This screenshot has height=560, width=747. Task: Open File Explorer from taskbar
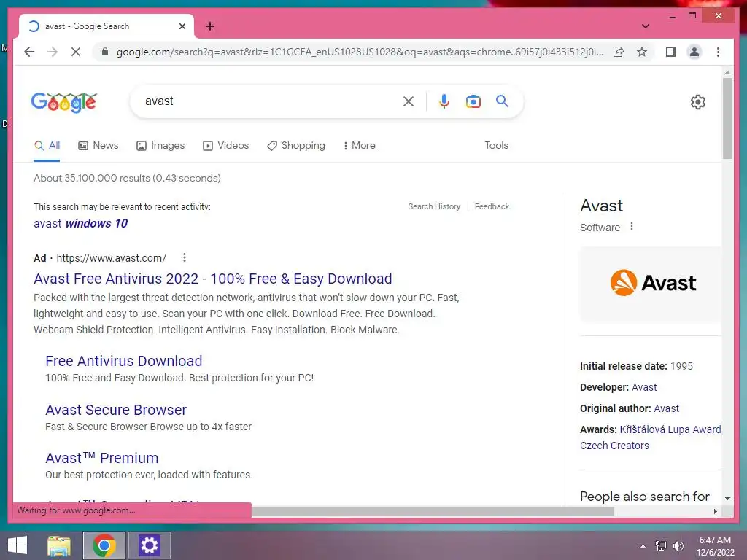59,545
